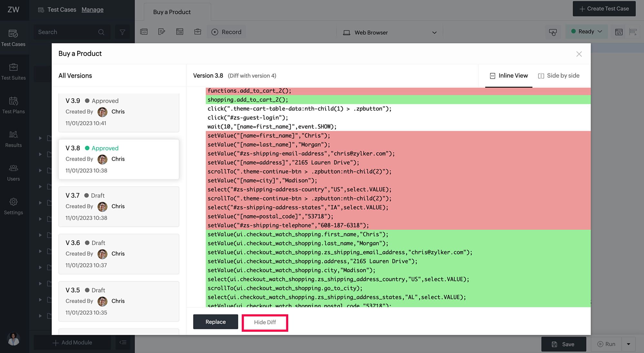
Task: Open the Test Suites section
Action: coord(13,71)
